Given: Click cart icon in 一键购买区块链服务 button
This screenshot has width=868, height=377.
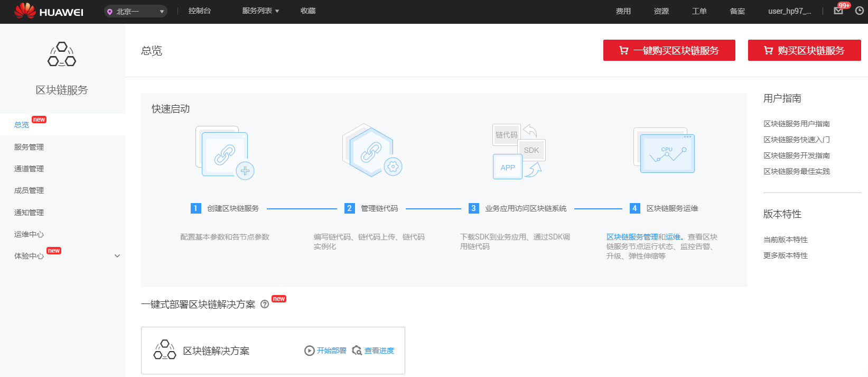Looking at the screenshot, I should click(624, 51).
